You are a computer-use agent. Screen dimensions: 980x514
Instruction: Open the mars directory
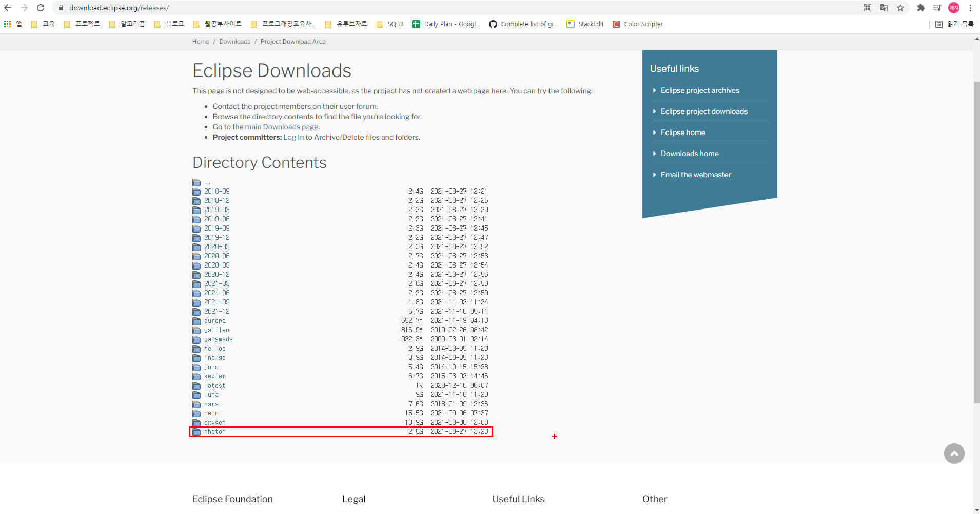(211, 404)
